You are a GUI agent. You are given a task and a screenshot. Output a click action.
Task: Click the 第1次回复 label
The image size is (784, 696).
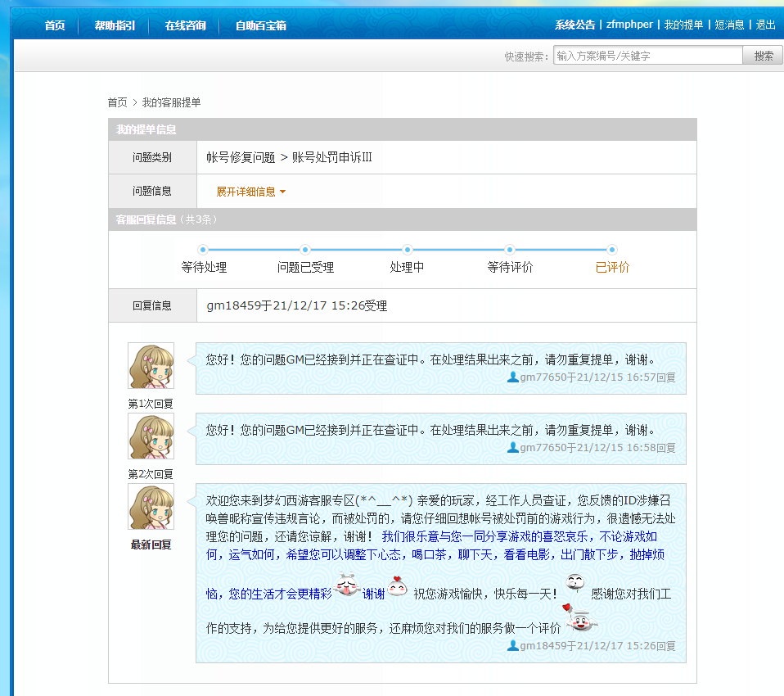(151, 404)
